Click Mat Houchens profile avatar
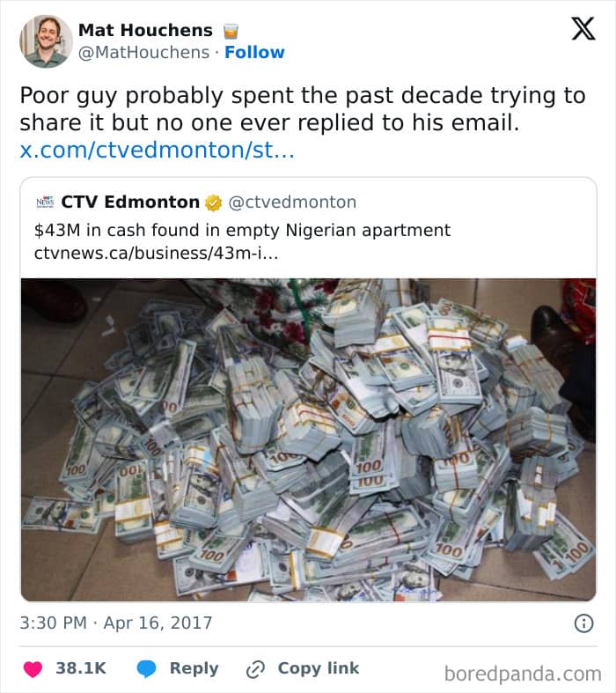616x693 pixels. (46, 41)
